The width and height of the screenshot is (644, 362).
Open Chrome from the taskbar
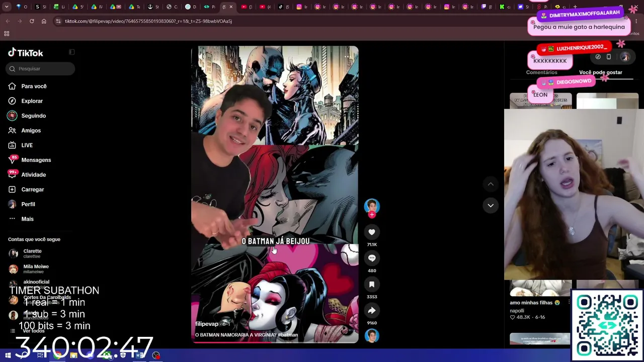tap(57, 355)
